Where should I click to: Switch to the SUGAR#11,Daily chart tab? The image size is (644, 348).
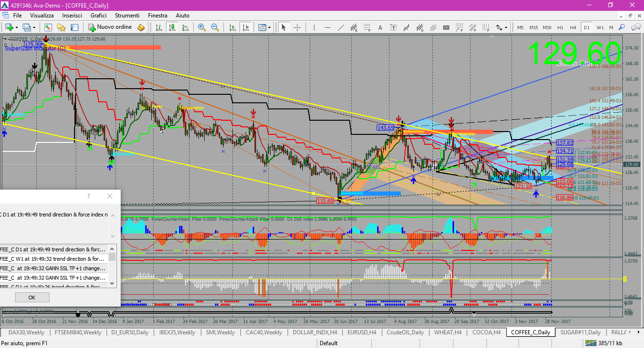pos(580,332)
